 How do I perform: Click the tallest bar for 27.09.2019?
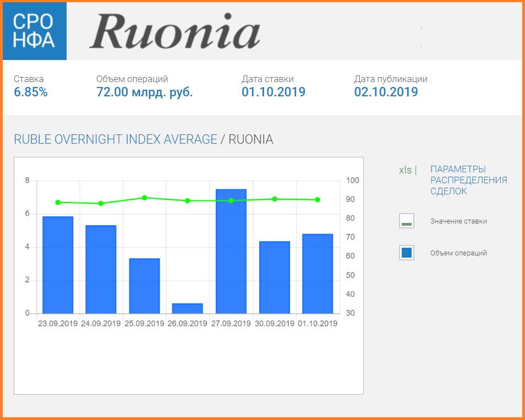coord(231,251)
